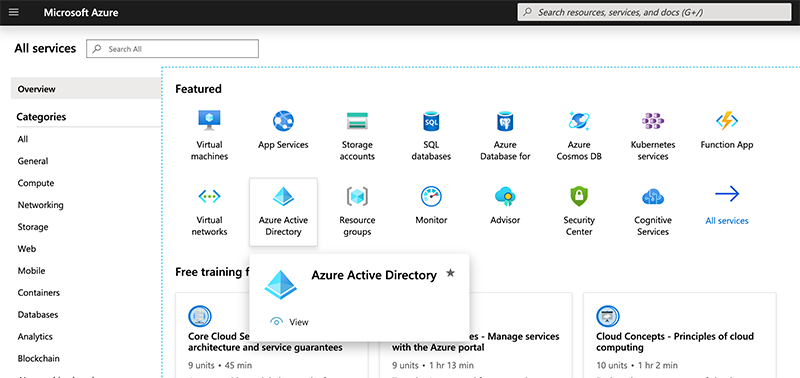Focus the global resources search box
This screenshot has width=800, height=378.
coord(655,12)
